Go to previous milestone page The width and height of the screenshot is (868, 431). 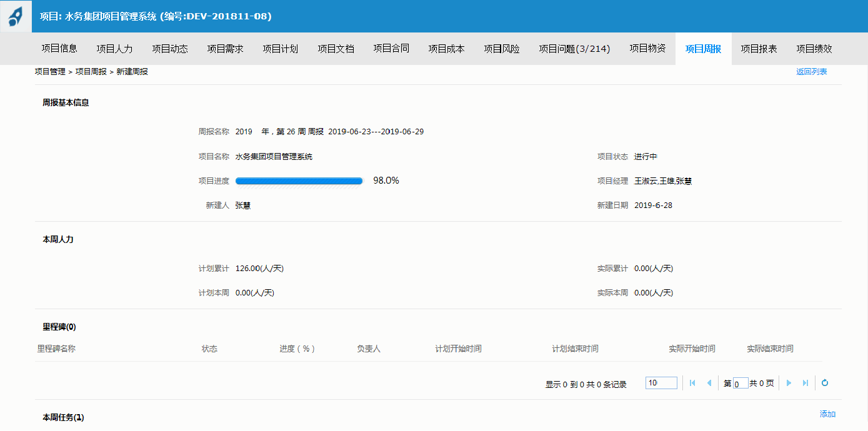[x=709, y=383]
